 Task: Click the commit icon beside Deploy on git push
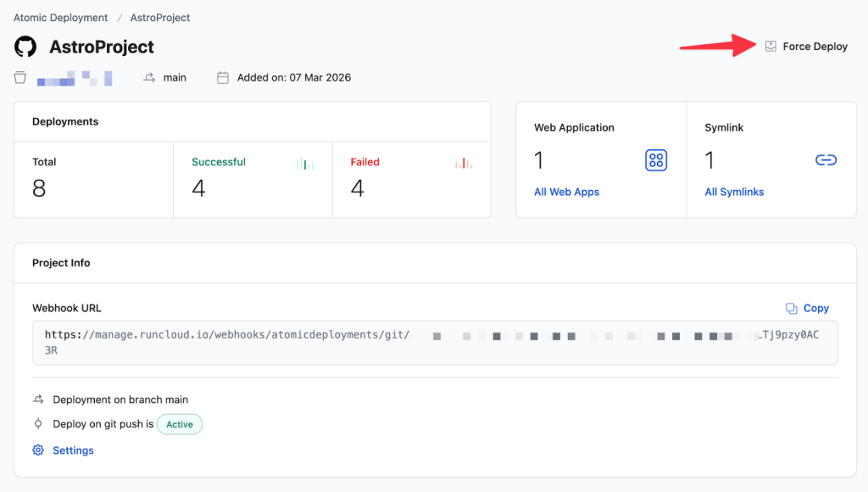(x=38, y=424)
